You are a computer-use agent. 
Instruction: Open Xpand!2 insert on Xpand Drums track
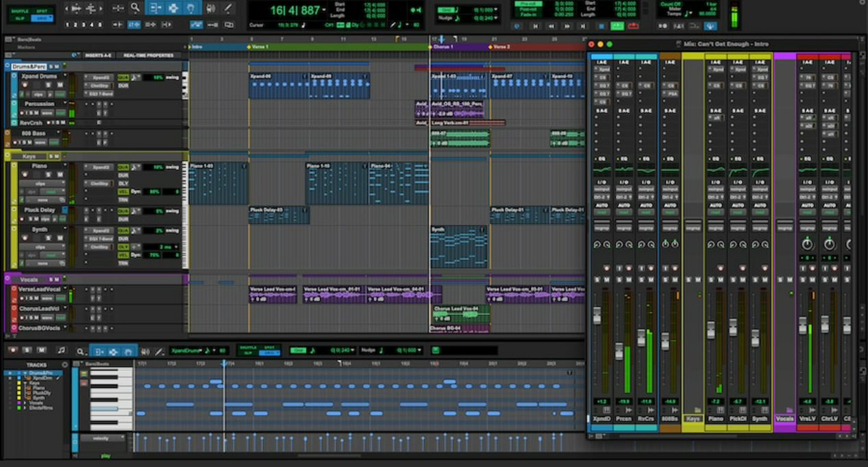click(99, 77)
